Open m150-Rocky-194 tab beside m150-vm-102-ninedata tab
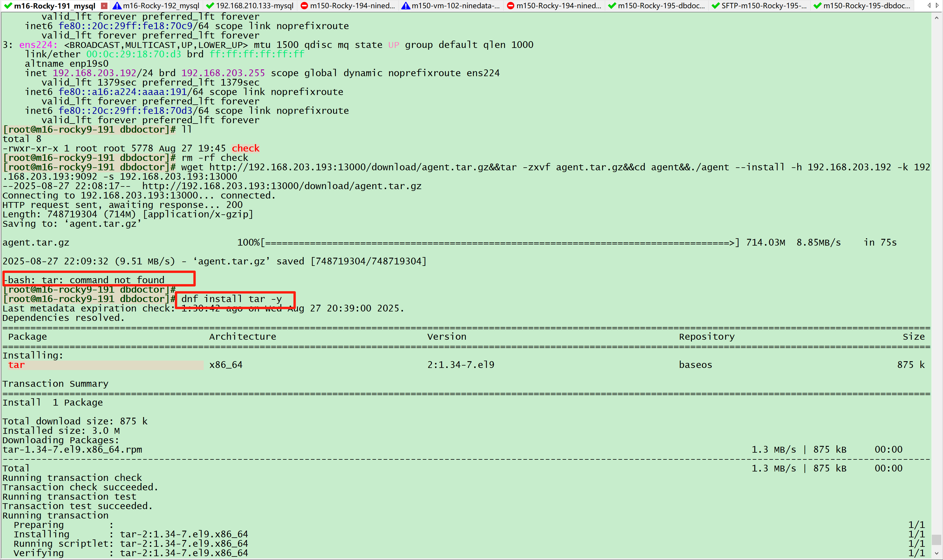 click(x=554, y=6)
